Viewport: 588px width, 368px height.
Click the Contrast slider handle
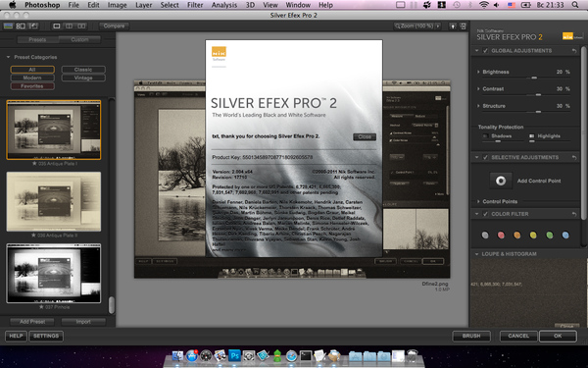538,95
